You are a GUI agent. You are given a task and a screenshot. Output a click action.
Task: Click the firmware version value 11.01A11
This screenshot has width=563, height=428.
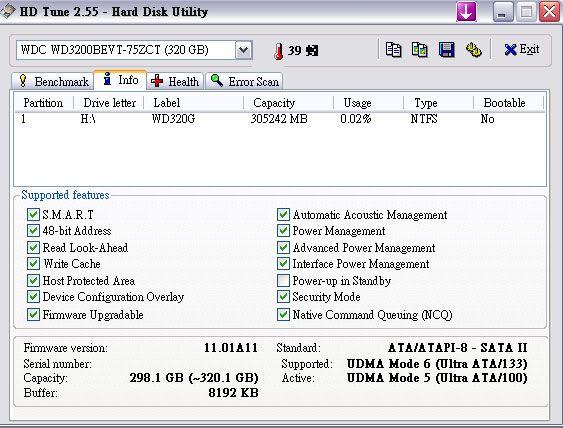click(231, 348)
